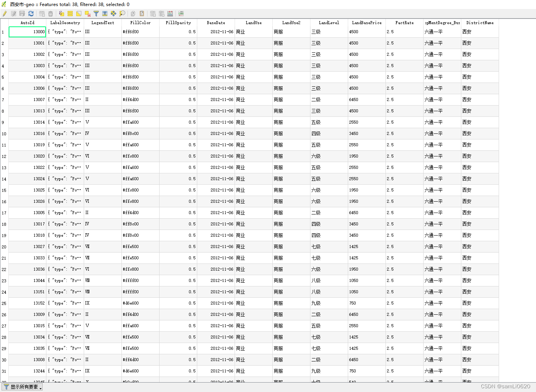Open the 显示所有要素 filter dropdown

click(22, 387)
